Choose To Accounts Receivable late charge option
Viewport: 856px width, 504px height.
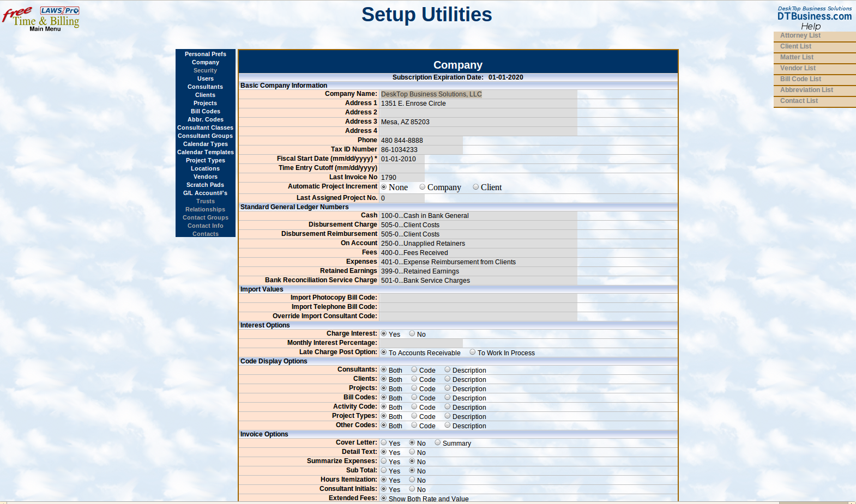tap(384, 352)
